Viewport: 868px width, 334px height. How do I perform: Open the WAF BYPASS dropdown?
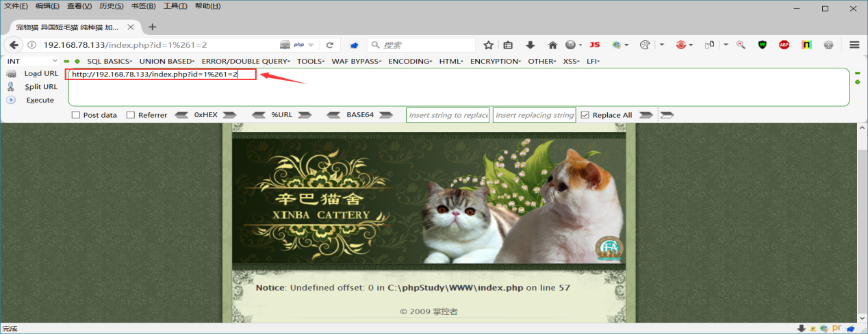(357, 61)
